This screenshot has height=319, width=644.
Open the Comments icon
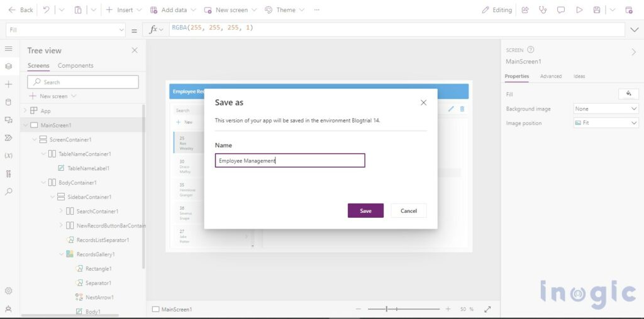(x=560, y=10)
